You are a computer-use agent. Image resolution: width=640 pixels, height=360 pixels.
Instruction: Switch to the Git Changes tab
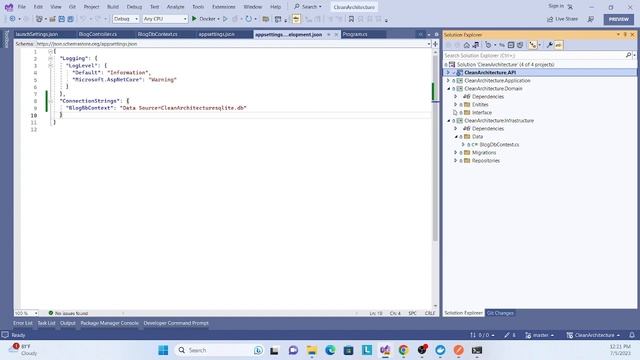click(500, 313)
